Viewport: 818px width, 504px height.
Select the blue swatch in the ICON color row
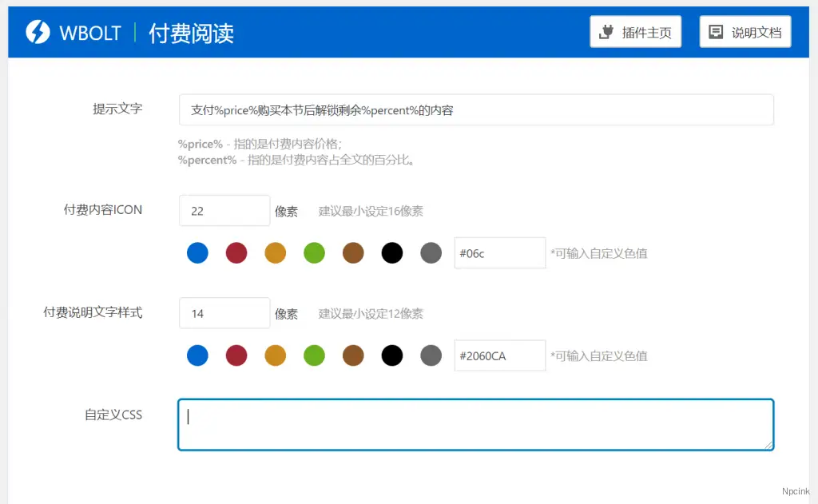click(x=197, y=252)
